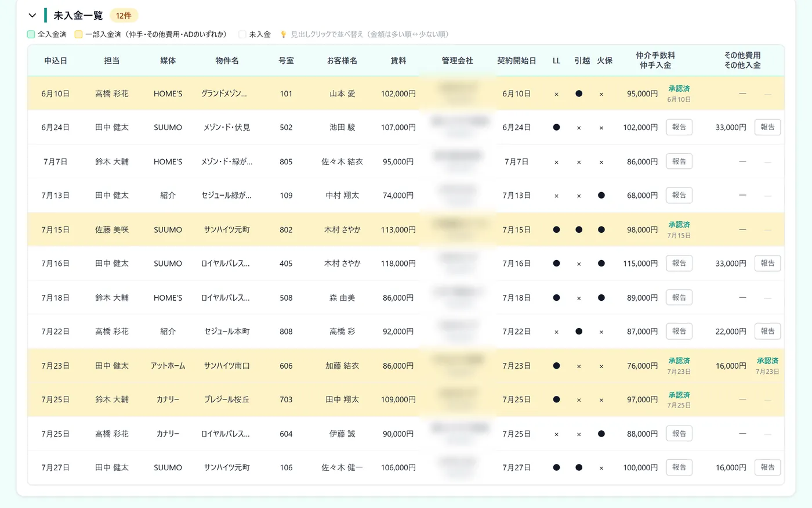This screenshot has width=812, height=508.
Task: Sort by the 賃料 column header
Action: [x=398, y=60]
